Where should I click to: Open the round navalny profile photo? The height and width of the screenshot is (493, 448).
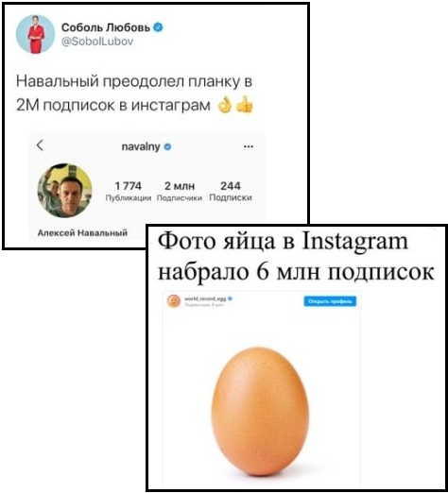(x=65, y=191)
